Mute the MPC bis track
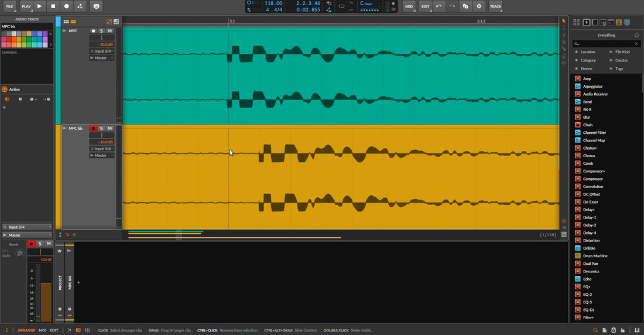644x335 pixels. (x=109, y=129)
